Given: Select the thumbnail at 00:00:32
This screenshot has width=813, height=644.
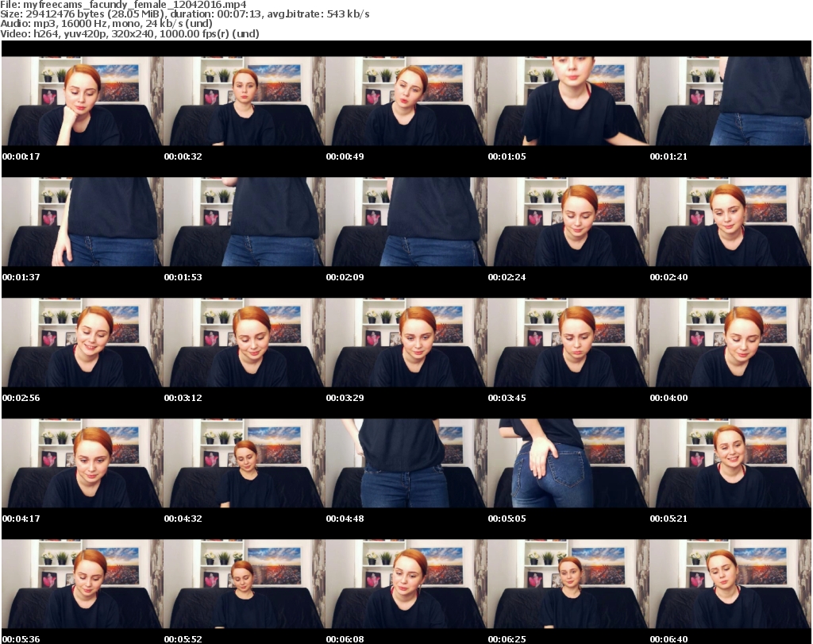Looking at the screenshot, I should point(245,101).
